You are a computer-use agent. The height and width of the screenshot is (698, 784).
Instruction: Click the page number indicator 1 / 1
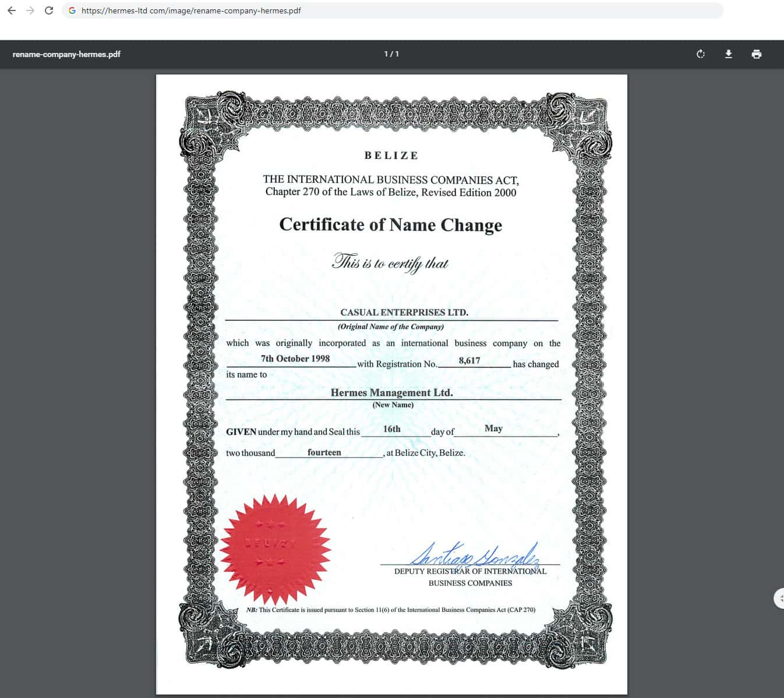[x=391, y=54]
